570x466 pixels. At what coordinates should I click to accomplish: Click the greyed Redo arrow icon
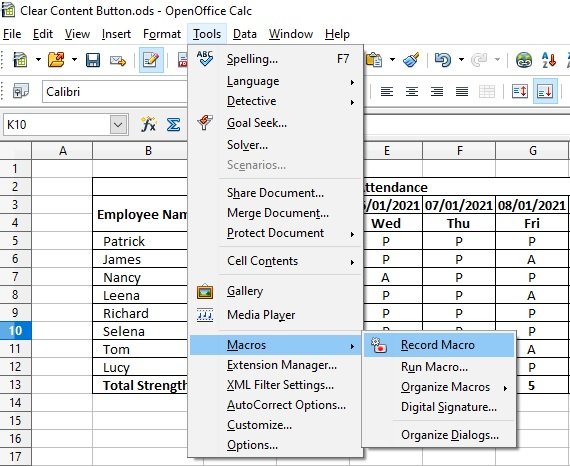(479, 60)
